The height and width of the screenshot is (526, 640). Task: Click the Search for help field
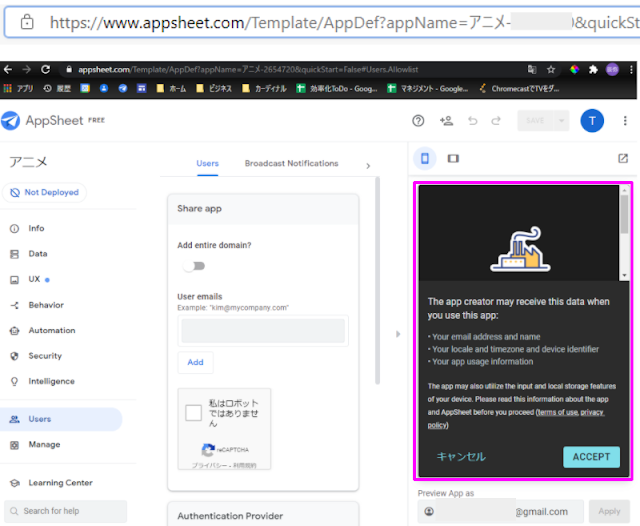[x=65, y=511]
